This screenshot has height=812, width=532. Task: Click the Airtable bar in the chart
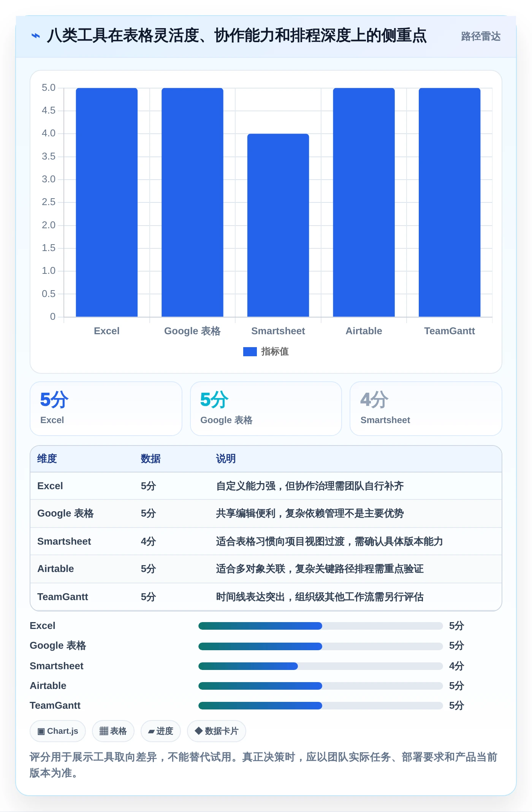(x=364, y=202)
